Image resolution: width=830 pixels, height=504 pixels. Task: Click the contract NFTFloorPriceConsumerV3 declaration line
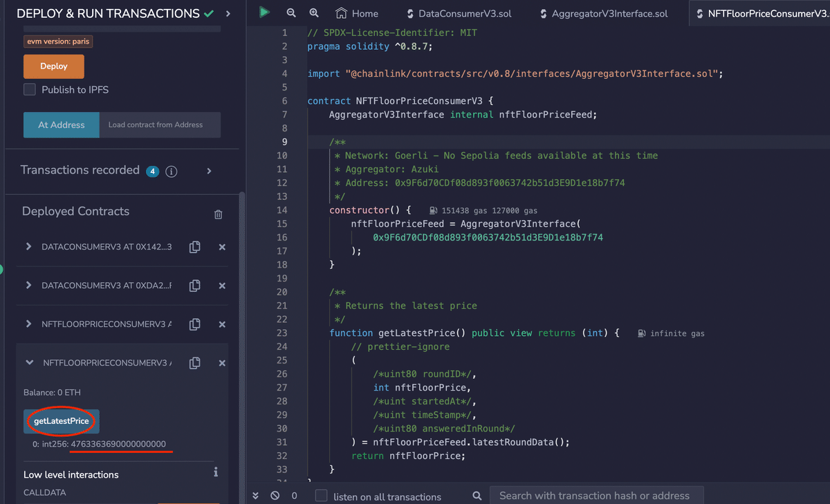point(400,101)
